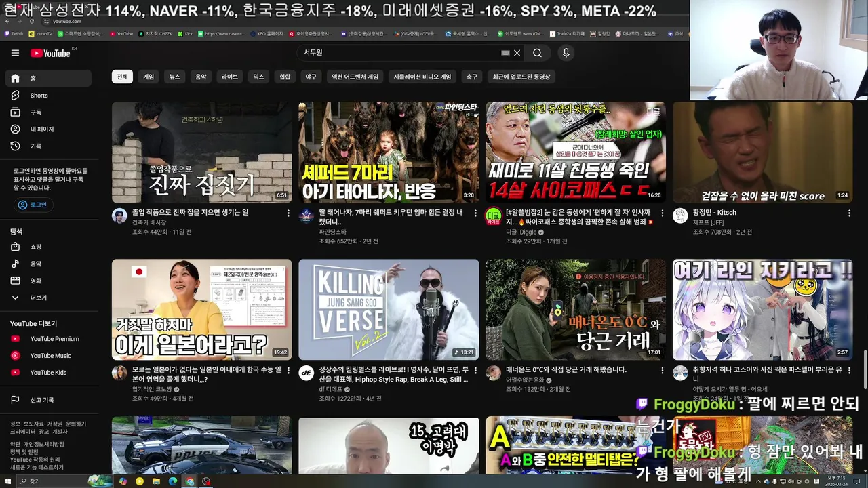Open the hamburger guide menu icon

tap(15, 53)
